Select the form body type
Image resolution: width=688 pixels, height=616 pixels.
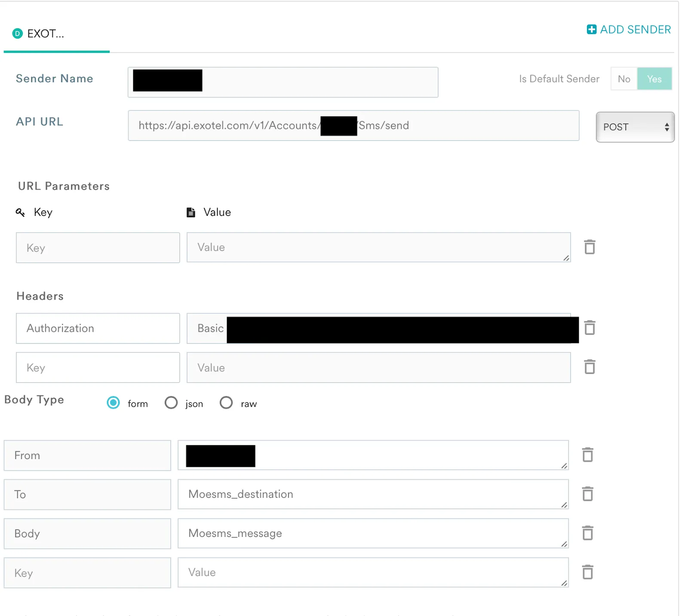pos(113,403)
